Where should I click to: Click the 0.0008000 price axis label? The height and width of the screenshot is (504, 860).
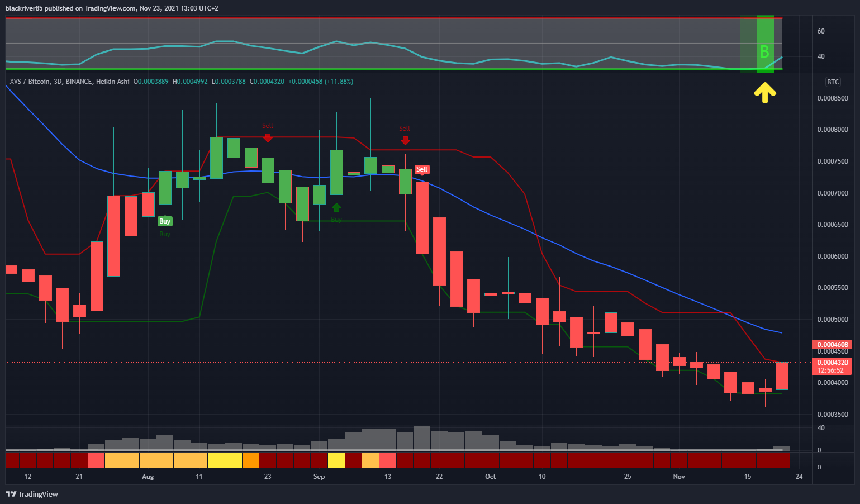coord(832,130)
